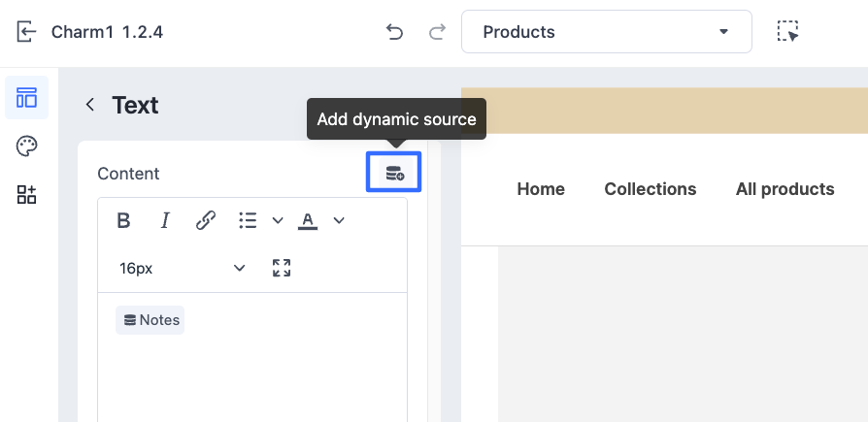Toggle italic formatting

tap(165, 221)
